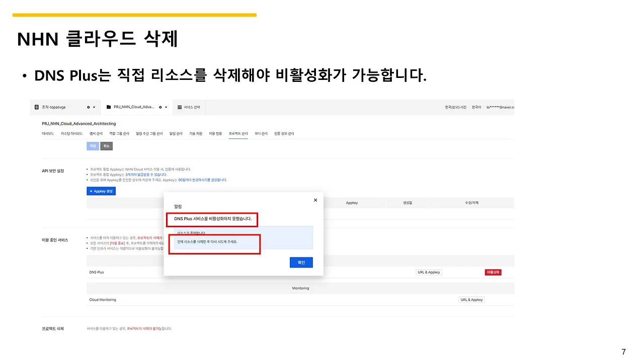The height and width of the screenshot is (362, 644).
Task: Click the 생성일 column header
Action: pos(407,203)
